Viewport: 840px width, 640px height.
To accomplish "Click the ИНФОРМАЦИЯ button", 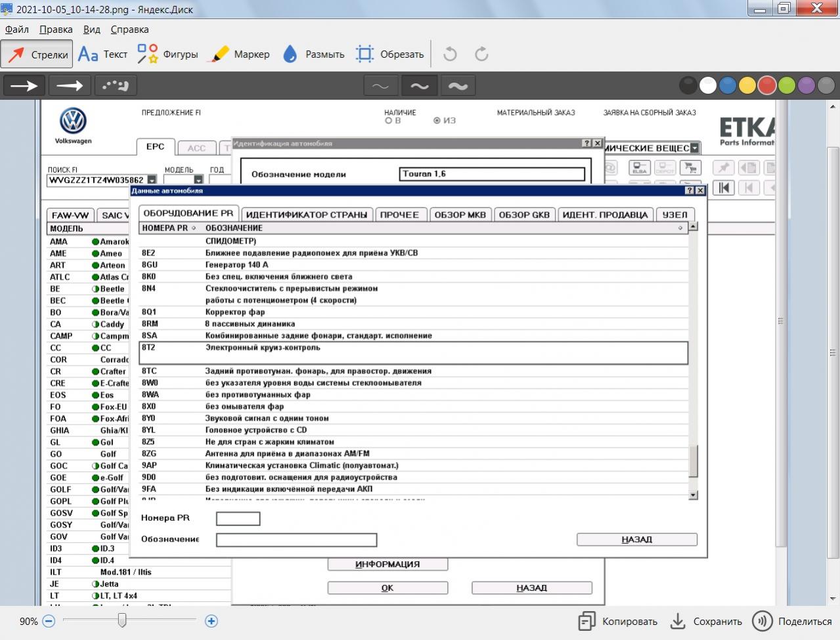I will tap(387, 565).
